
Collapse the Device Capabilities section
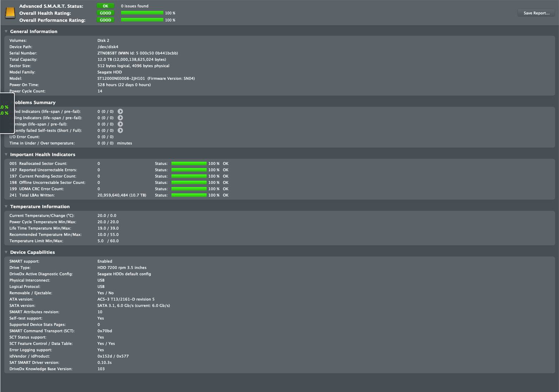[x=6, y=252]
